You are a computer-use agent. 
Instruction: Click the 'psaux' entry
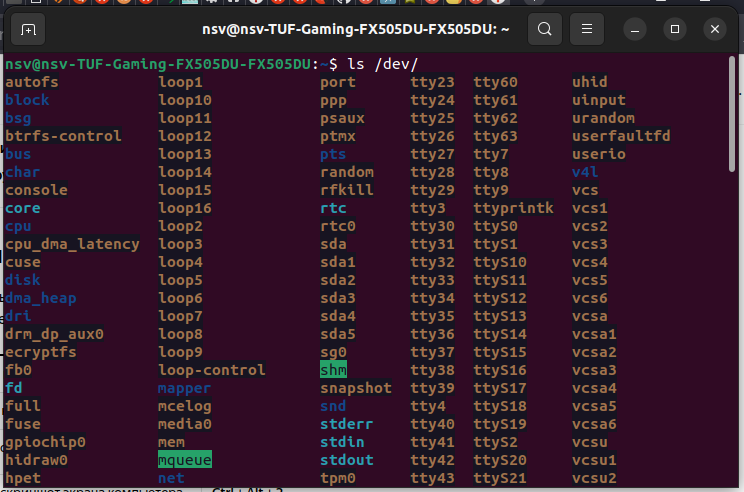pos(342,118)
